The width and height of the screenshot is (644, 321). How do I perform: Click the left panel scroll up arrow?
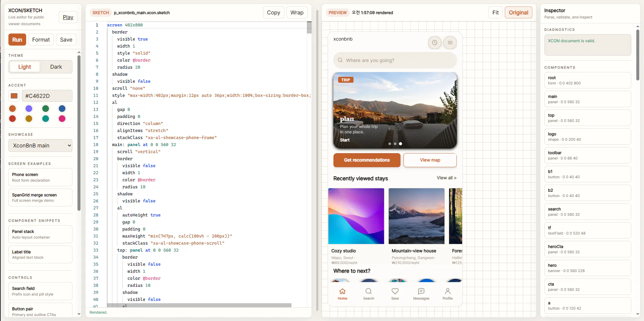tap(79, 52)
